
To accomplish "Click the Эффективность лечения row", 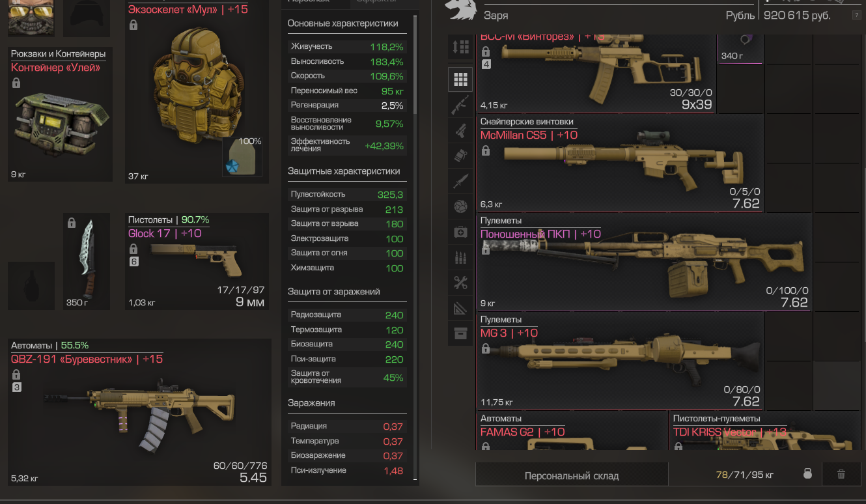I will (347, 145).
